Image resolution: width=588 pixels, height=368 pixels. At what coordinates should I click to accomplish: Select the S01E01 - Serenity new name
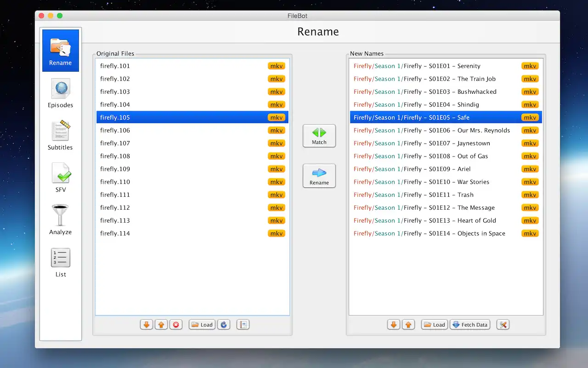(x=446, y=66)
